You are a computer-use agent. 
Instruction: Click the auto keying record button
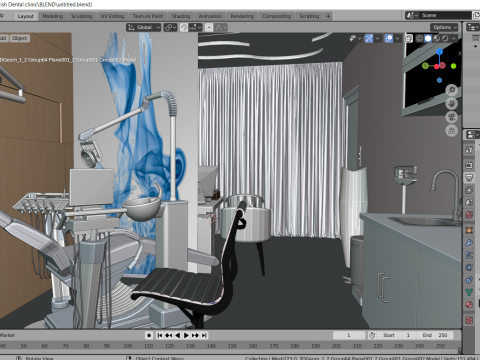pyautogui.click(x=149, y=335)
